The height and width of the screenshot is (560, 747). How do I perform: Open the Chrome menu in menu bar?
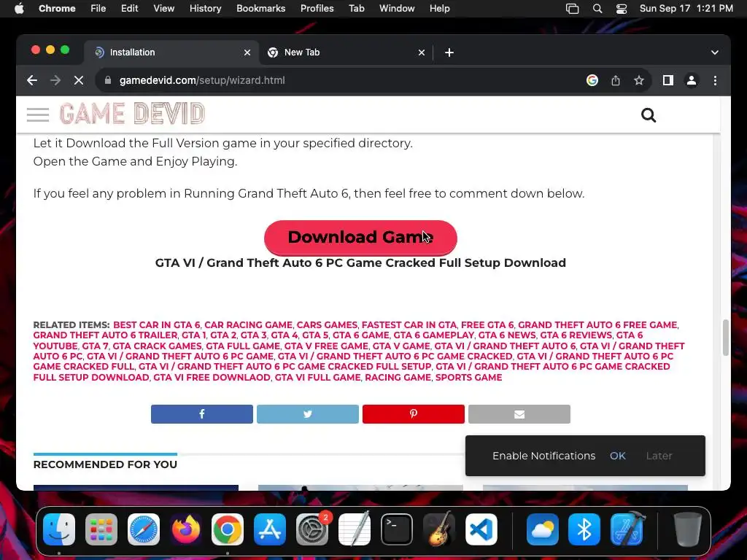point(57,9)
